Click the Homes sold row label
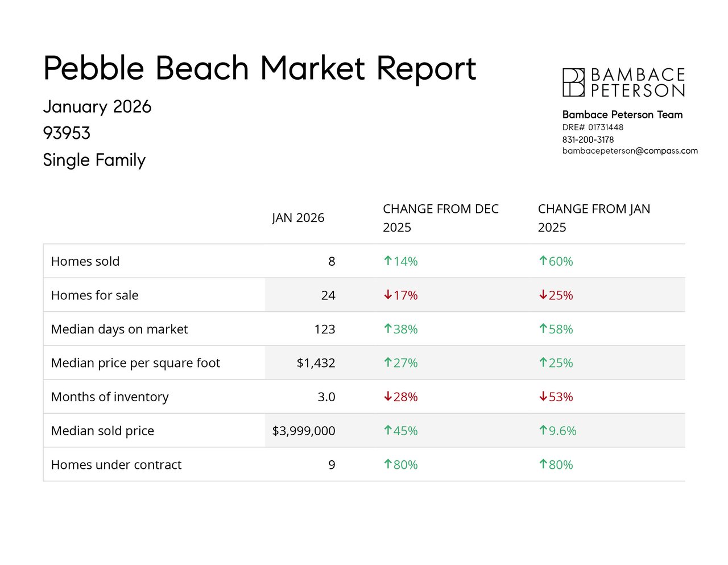This screenshot has height=565, width=728. pyautogui.click(x=85, y=261)
